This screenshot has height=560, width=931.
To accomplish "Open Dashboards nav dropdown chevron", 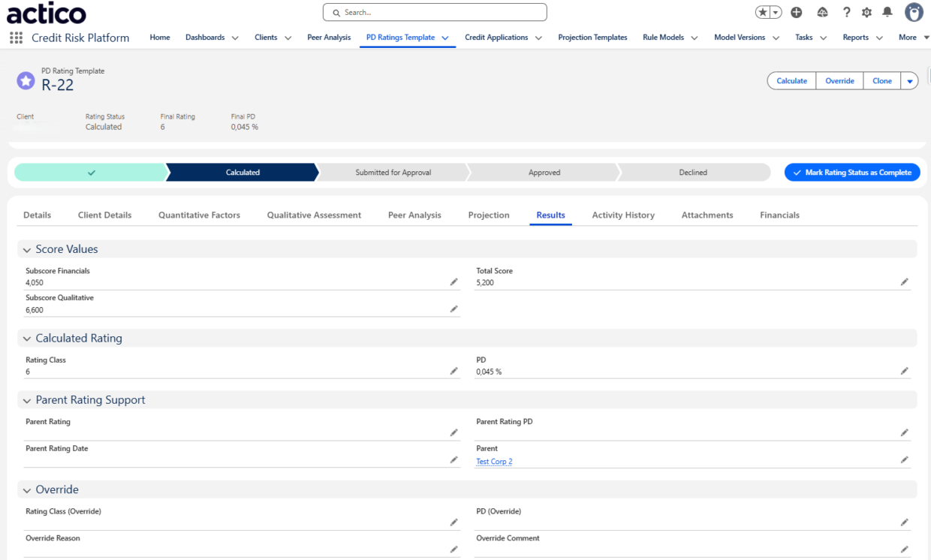I will (x=235, y=38).
